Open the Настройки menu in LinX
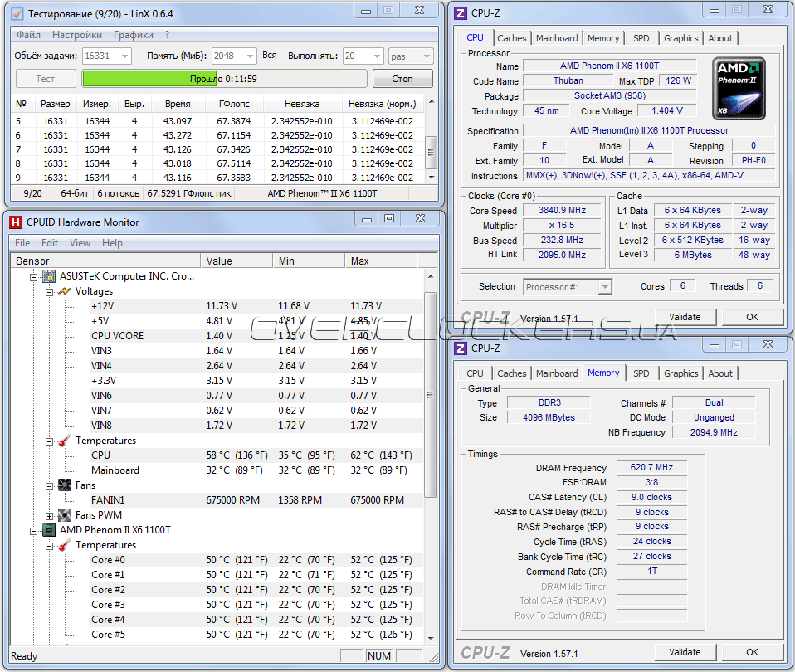This screenshot has height=672, width=795. pos(77,35)
